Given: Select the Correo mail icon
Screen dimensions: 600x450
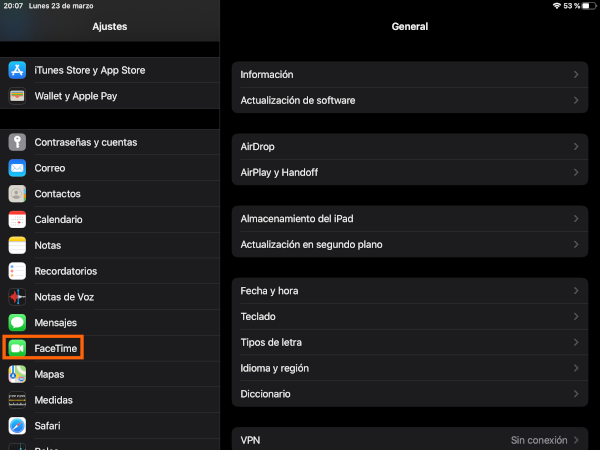Looking at the screenshot, I should [17, 168].
